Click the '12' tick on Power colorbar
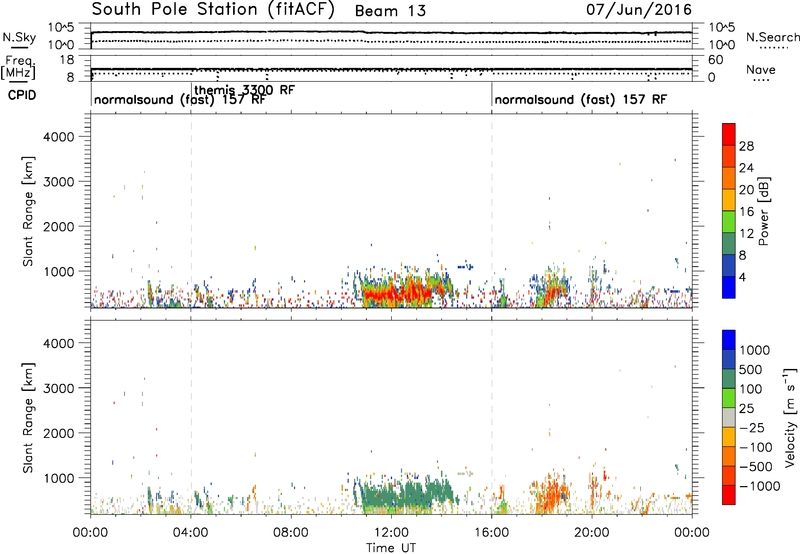This screenshot has width=800, height=554. 746,234
